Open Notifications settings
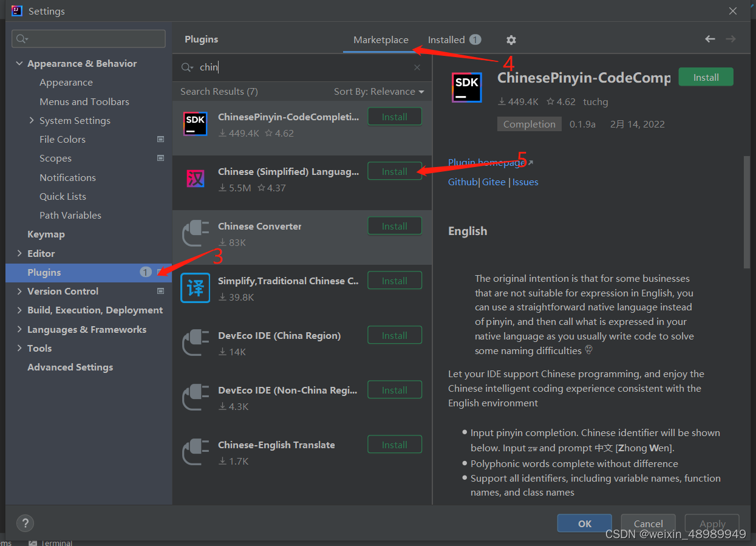Screen dimensions: 756x546 click(x=67, y=177)
